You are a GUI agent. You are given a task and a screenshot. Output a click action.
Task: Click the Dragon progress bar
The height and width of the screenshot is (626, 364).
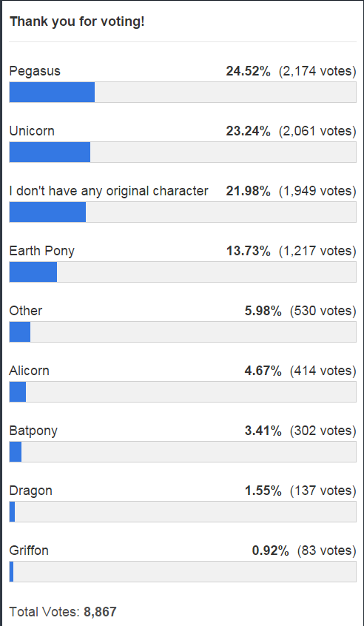[183, 511]
